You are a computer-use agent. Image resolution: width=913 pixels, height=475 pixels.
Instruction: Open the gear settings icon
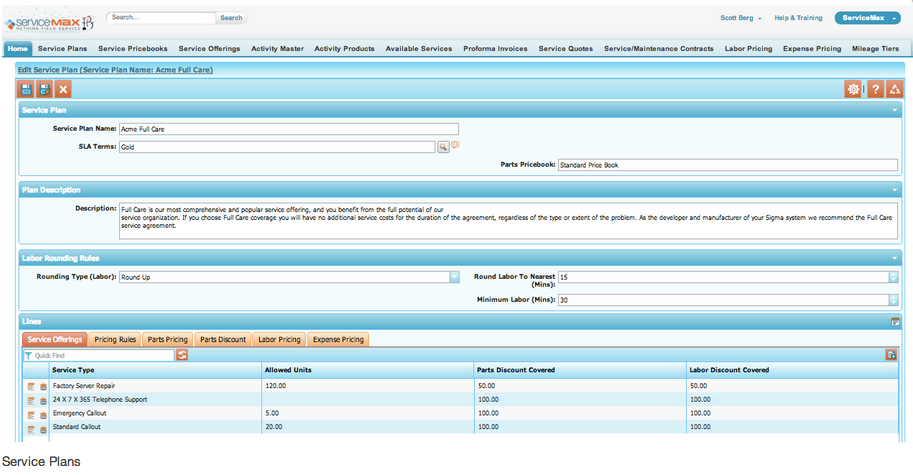click(x=853, y=89)
